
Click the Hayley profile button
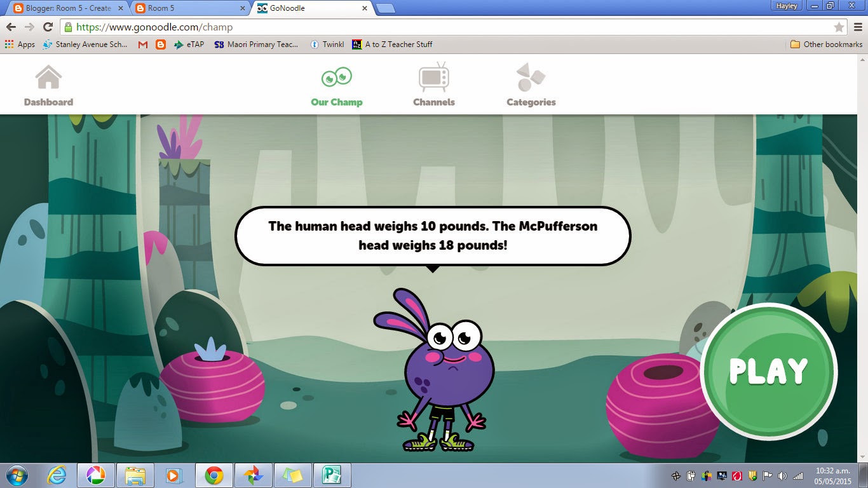coord(787,6)
